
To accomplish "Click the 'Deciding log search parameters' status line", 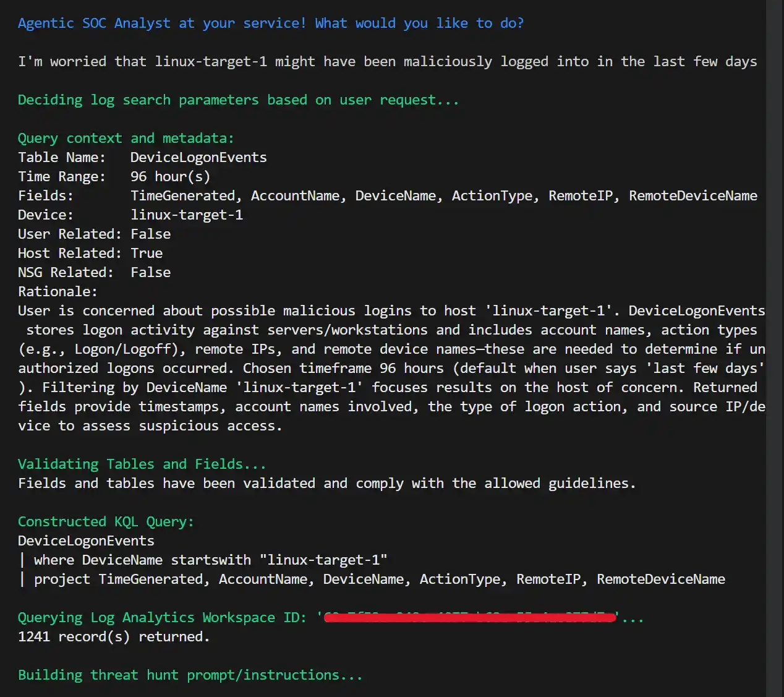I will click(x=239, y=100).
